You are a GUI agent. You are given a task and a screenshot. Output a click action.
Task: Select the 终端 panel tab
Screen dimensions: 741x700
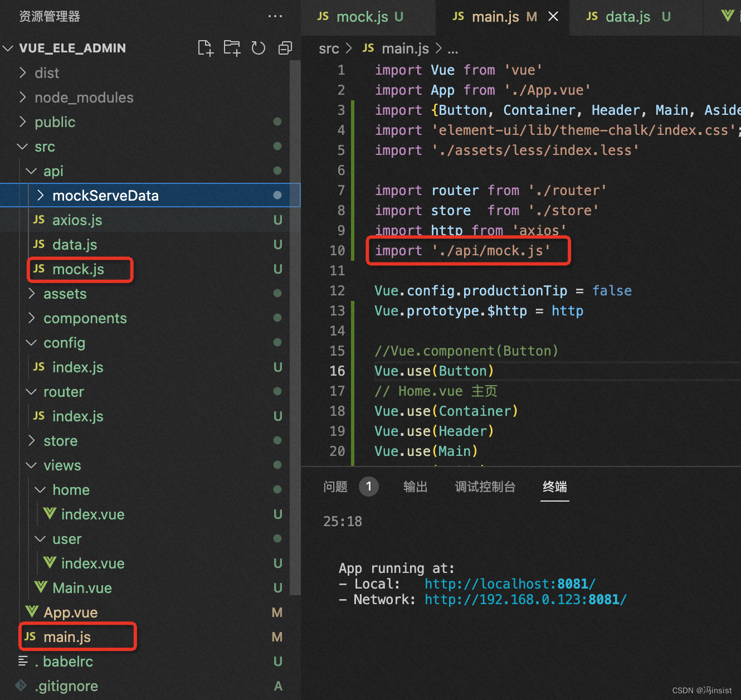coord(555,487)
